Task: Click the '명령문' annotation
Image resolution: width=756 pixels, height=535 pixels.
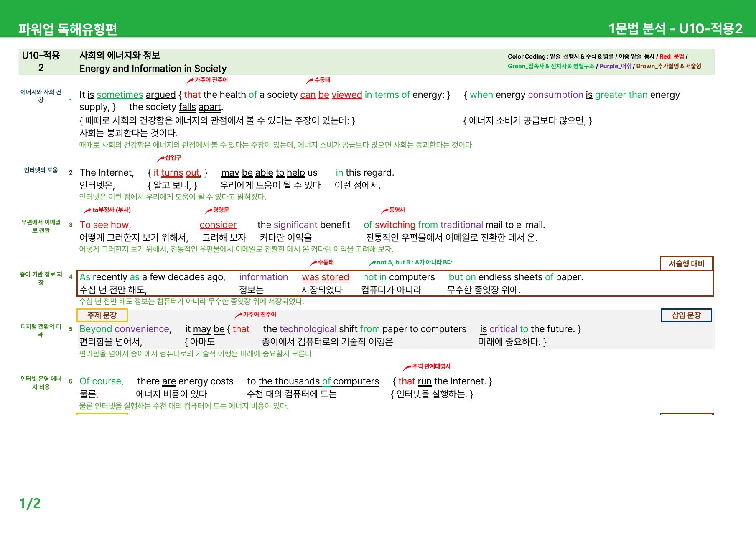Action: pos(221,210)
